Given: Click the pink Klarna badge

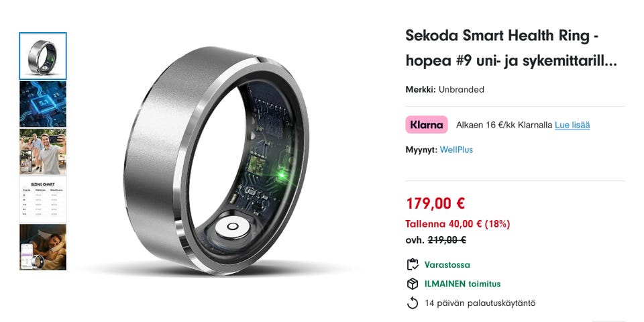Looking at the screenshot, I should [x=427, y=125].
